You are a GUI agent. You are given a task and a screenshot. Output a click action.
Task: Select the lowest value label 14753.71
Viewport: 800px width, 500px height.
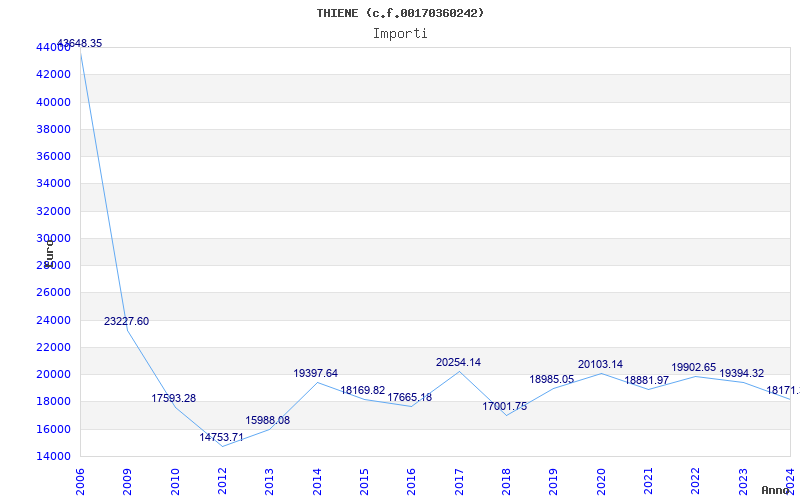[x=221, y=438]
